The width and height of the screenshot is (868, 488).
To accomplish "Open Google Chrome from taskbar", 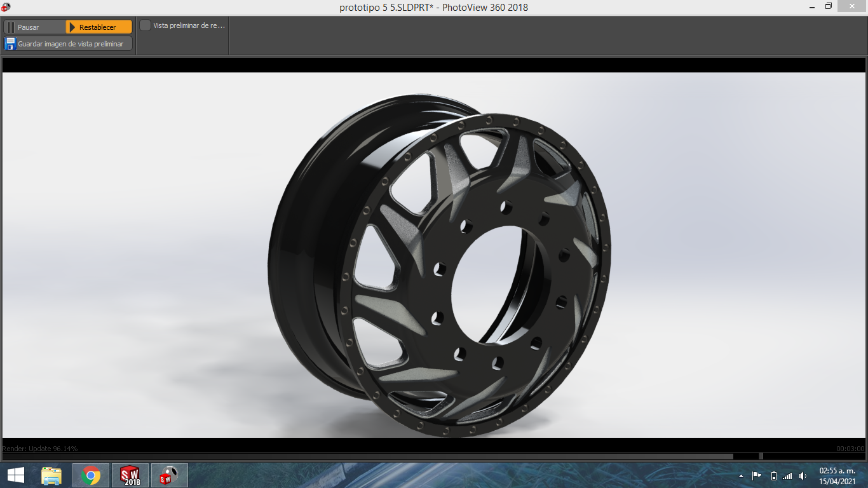I will (x=91, y=475).
